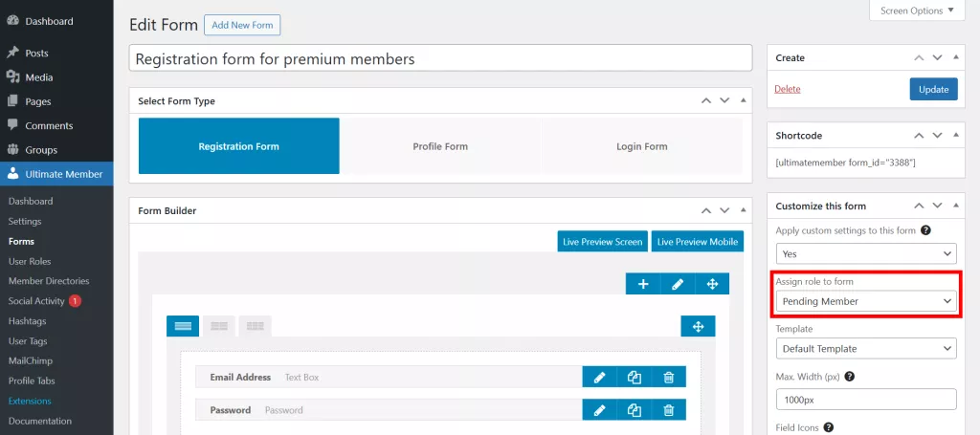The image size is (980, 435).
Task: Click the Update button
Action: click(932, 89)
